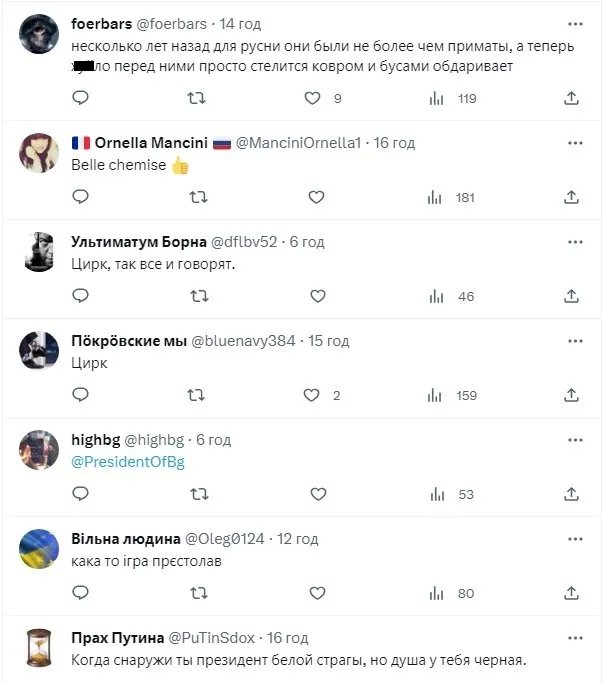Open the highbg profile picture
Viewport: 603px width, 684px height.
[39, 449]
